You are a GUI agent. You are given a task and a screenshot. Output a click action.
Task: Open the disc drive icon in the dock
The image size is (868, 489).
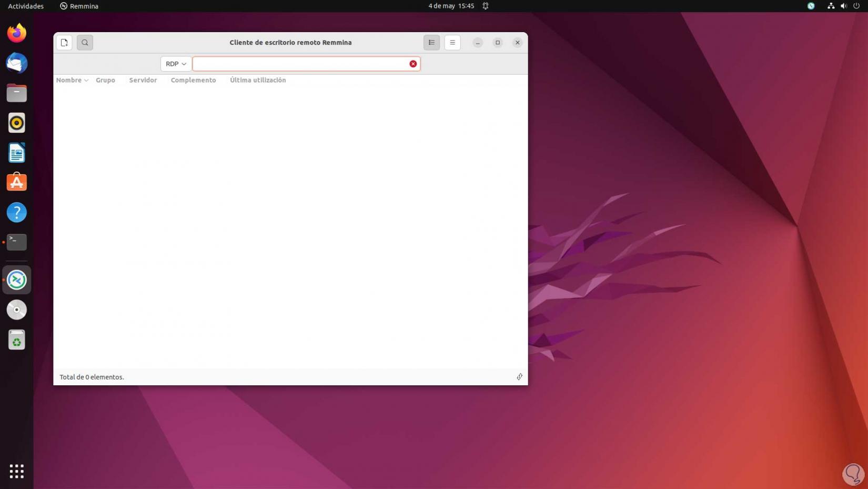pyautogui.click(x=17, y=310)
